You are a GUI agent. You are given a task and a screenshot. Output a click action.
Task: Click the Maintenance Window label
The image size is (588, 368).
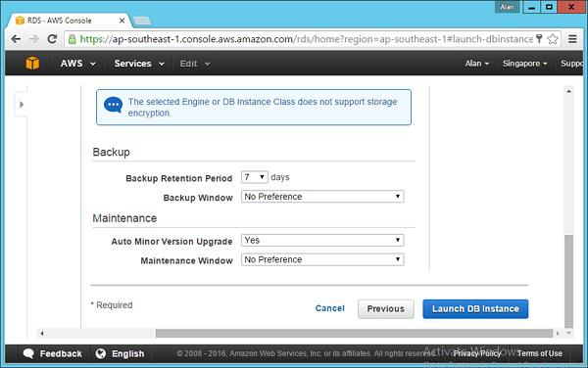[x=186, y=260]
